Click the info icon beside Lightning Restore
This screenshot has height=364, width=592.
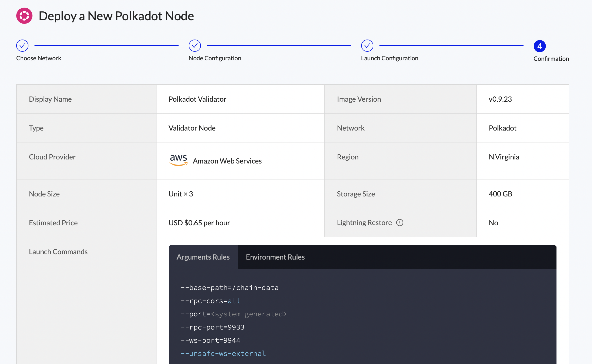[x=400, y=223]
